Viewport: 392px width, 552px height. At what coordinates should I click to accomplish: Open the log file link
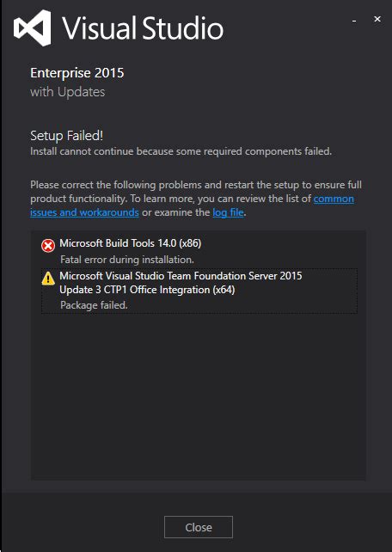(228, 212)
